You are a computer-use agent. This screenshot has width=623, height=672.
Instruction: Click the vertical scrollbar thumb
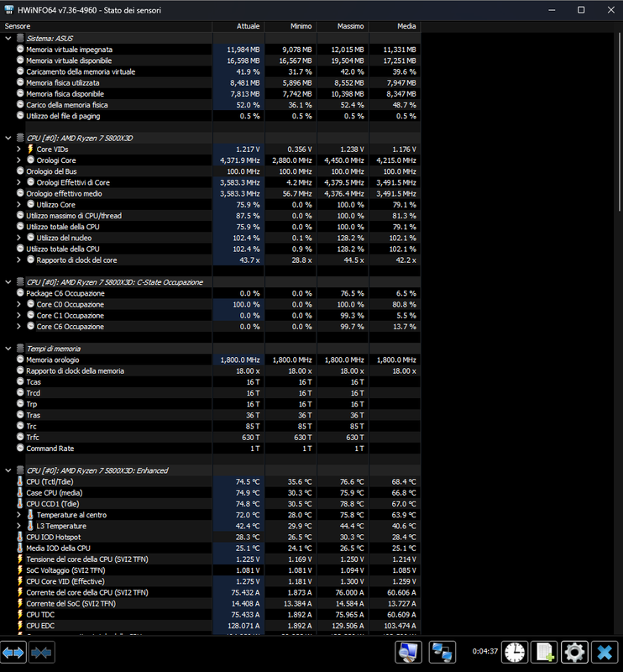point(620,120)
